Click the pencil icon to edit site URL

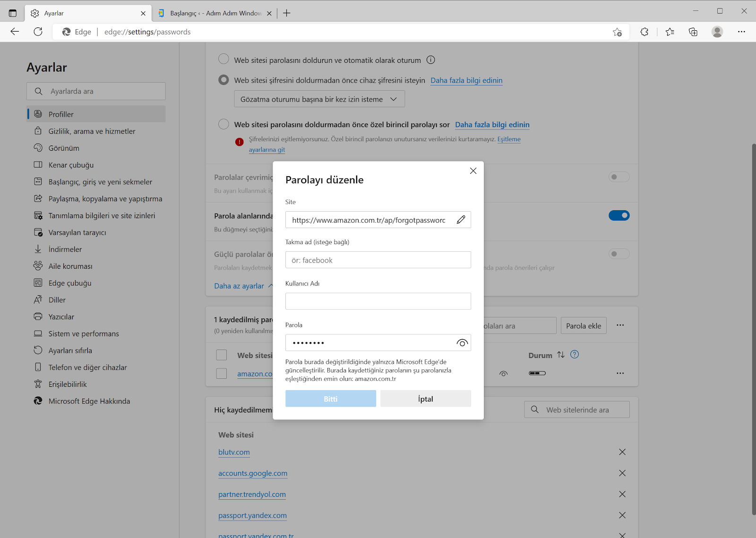tap(461, 220)
